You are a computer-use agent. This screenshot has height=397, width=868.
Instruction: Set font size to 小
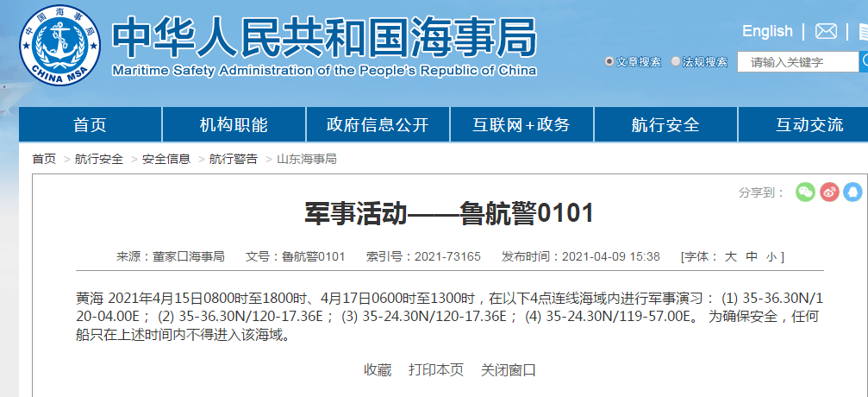point(771,256)
